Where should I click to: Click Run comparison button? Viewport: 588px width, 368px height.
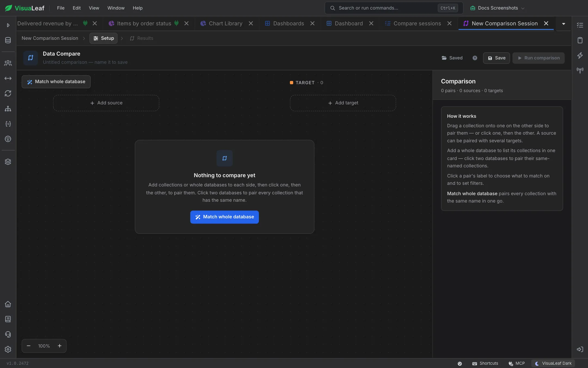(x=538, y=58)
